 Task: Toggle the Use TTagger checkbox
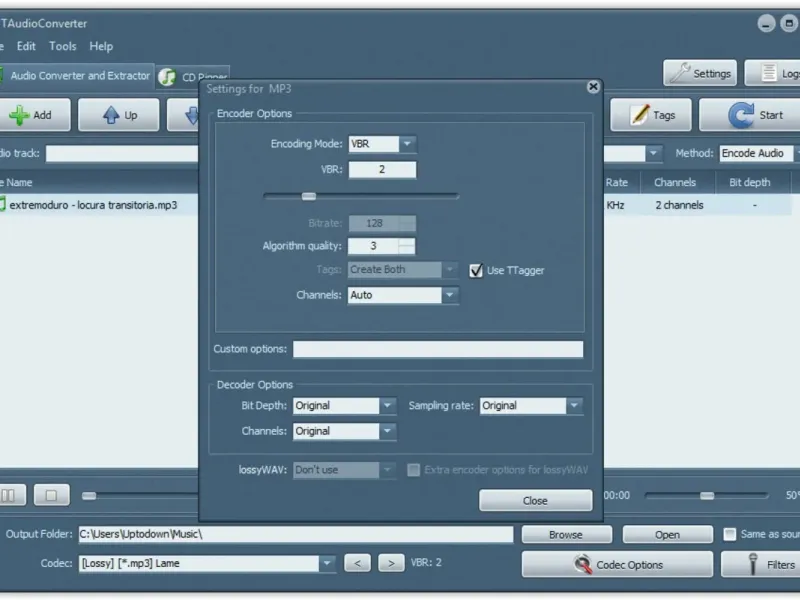(476, 270)
